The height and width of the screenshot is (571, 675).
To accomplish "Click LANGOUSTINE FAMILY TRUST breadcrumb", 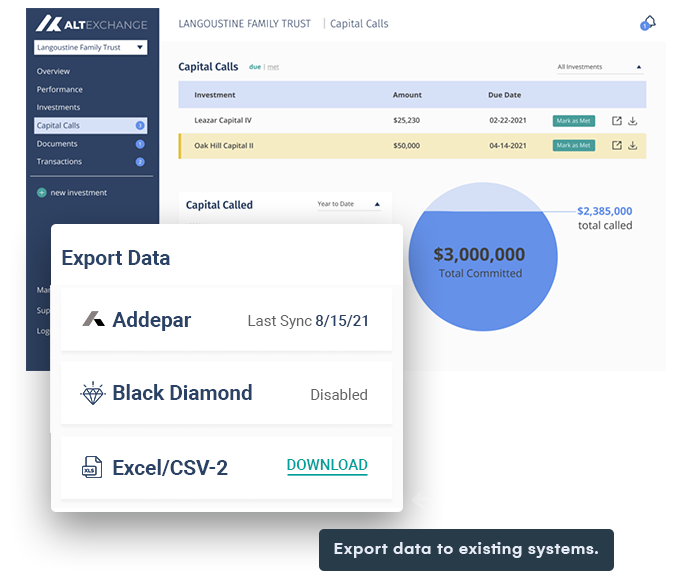I will (245, 24).
